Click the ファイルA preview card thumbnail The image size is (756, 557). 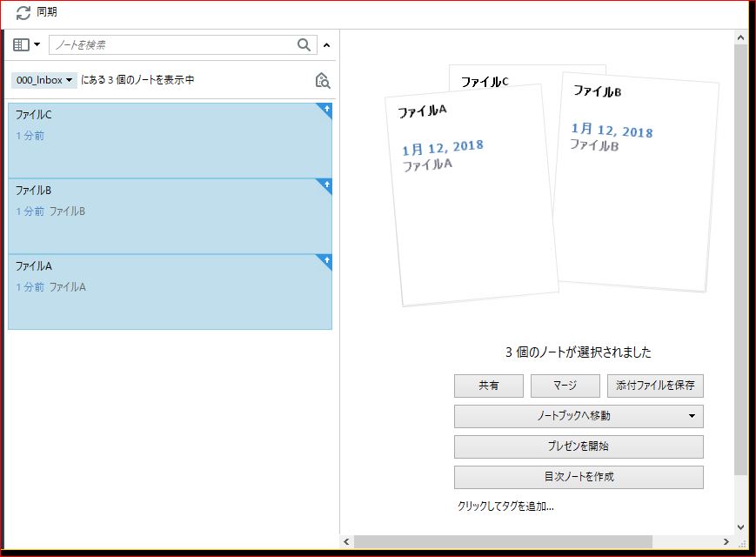[472, 195]
